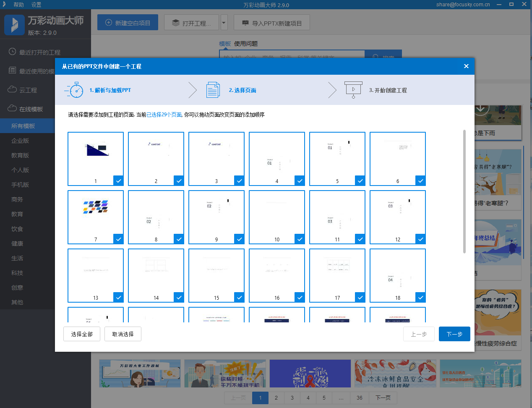Select slide 7 thumbnail with colored shapes
The width and height of the screenshot is (532, 408).
point(96,217)
